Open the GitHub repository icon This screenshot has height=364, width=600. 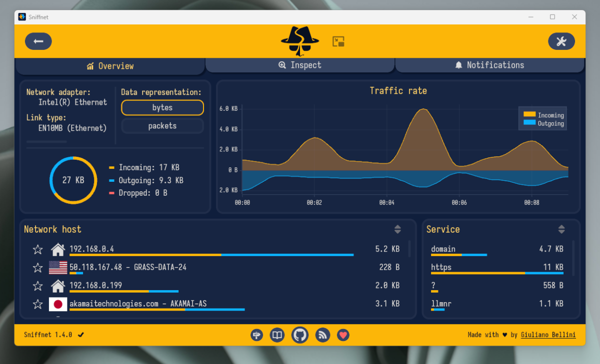tap(300, 335)
